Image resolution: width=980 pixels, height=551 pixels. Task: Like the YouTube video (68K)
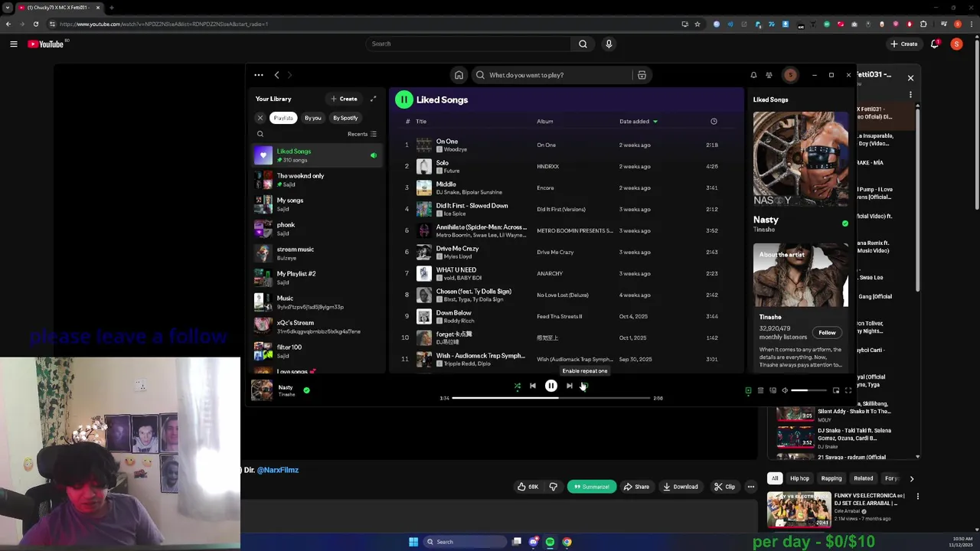tap(528, 487)
